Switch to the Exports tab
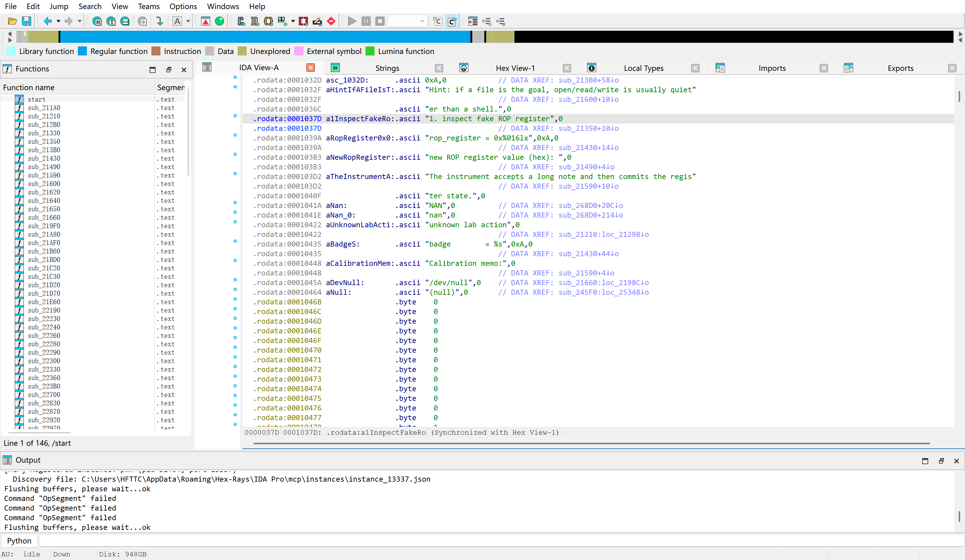This screenshot has width=965, height=560. [x=900, y=68]
